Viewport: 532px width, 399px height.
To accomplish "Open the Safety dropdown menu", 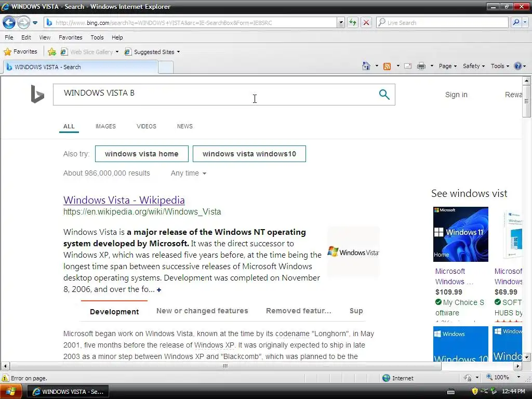I will 474,66.
